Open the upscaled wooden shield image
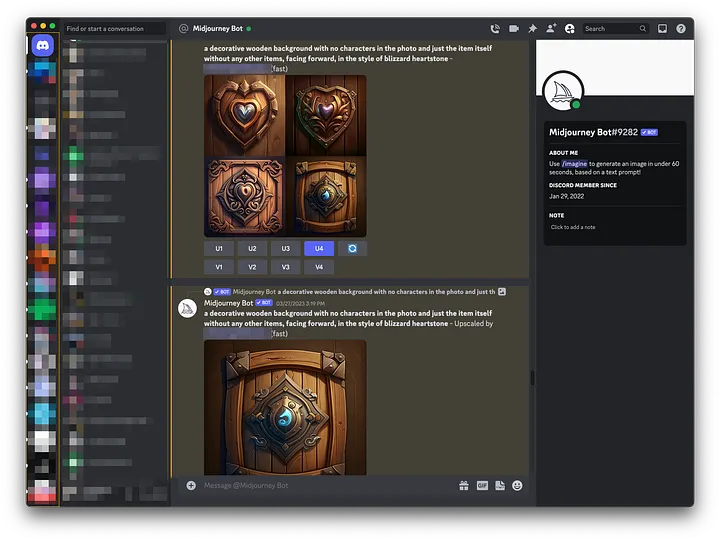The height and width of the screenshot is (541, 720). [x=285, y=407]
